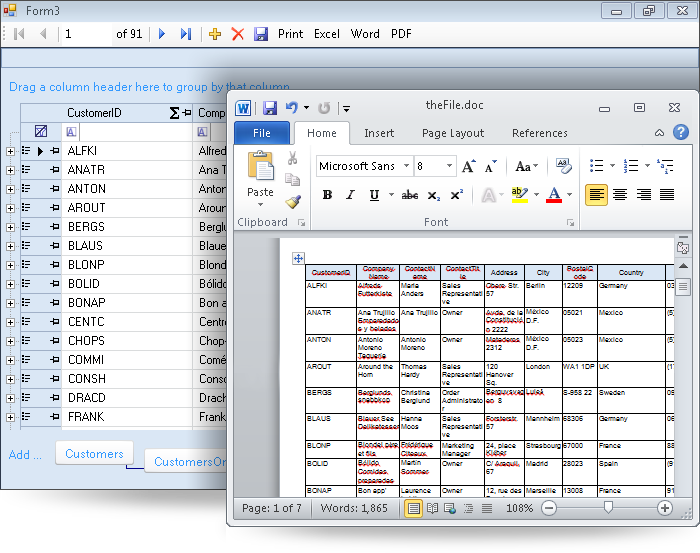The image size is (700, 553).
Task: Clear formatting with eraser icon
Action: point(563,166)
